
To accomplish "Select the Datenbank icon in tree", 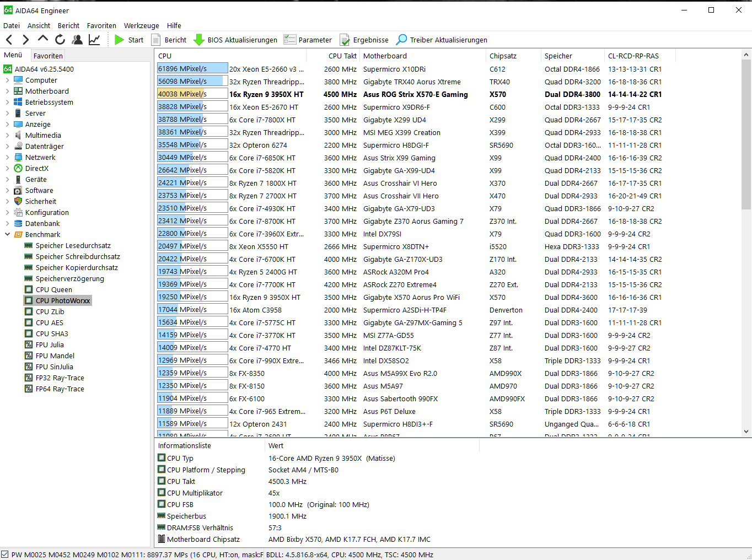I will pos(18,223).
